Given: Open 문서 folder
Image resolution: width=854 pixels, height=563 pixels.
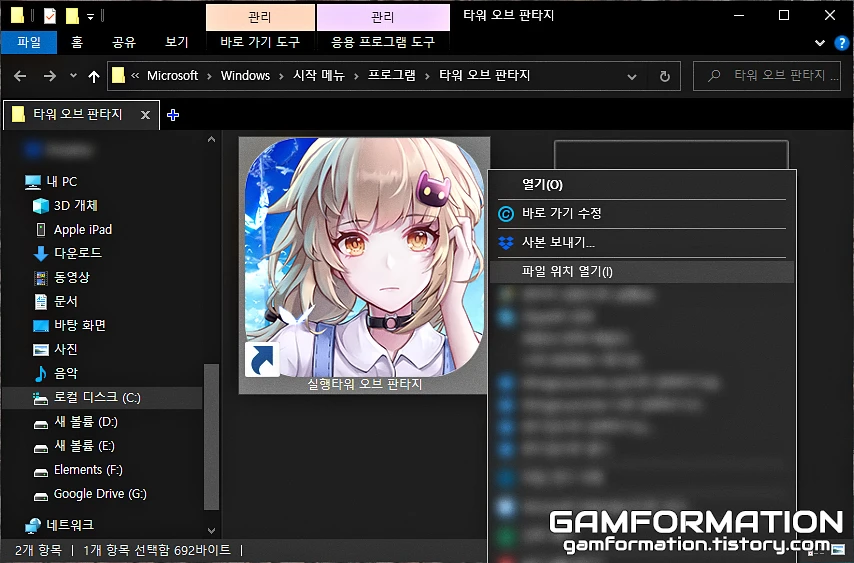Looking at the screenshot, I should [x=65, y=301].
